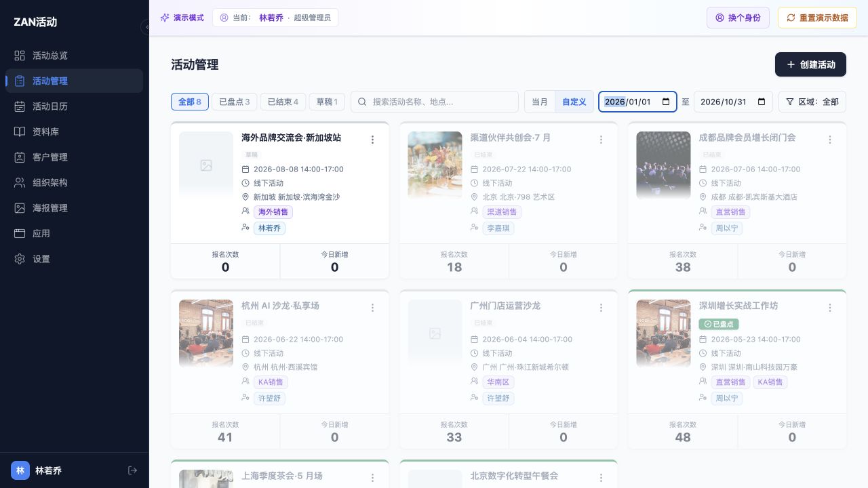This screenshot has width=868, height=488.
Task: Open 北京数字化转型午餐会 card title
Action: [x=514, y=476]
